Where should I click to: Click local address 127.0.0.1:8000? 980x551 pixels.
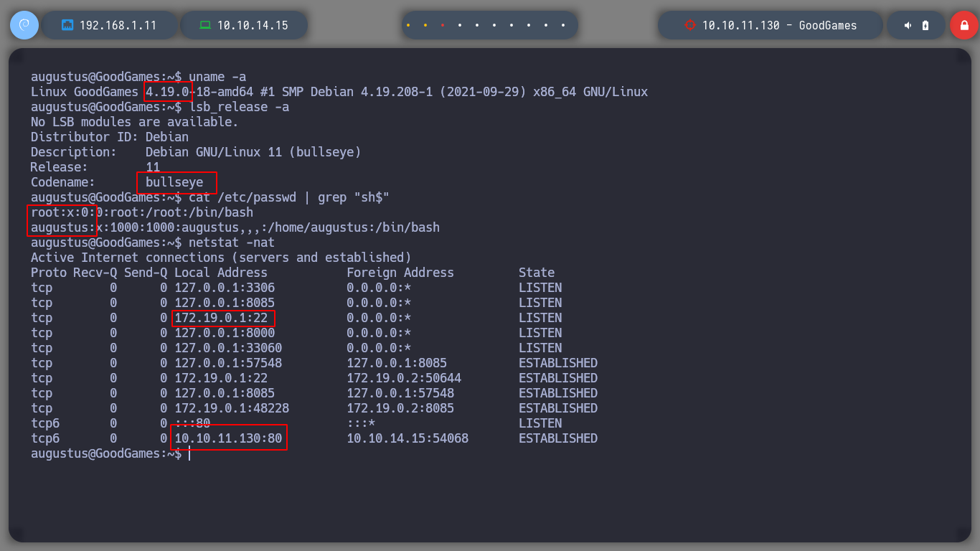click(225, 333)
